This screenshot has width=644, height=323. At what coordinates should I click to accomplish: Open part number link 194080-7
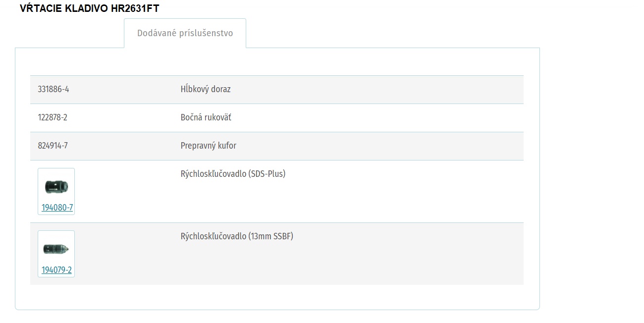57,208
